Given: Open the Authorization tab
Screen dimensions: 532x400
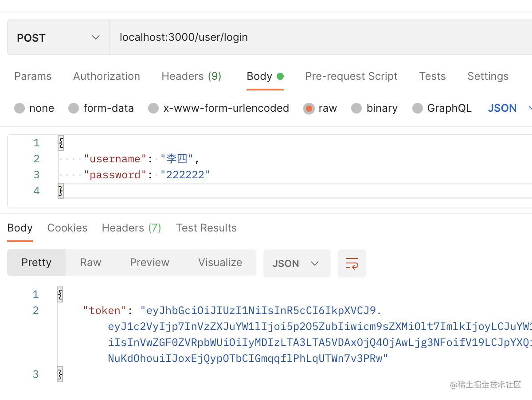Looking at the screenshot, I should 106,76.
